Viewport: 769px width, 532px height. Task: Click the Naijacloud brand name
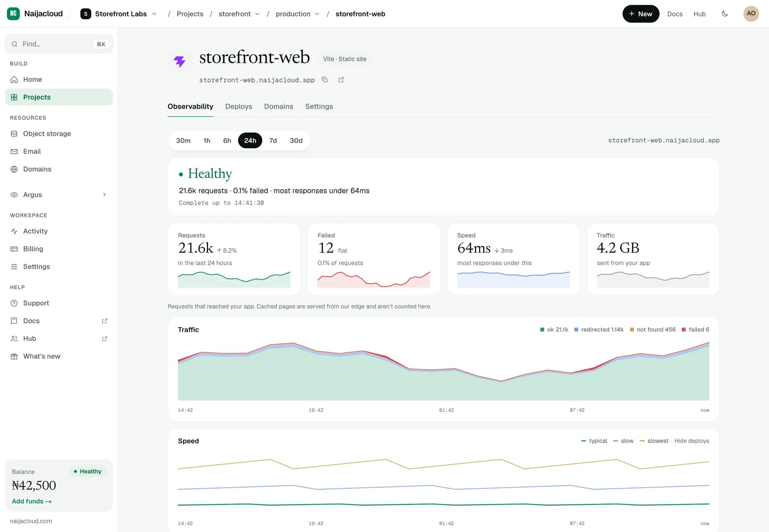pyautogui.click(x=43, y=14)
